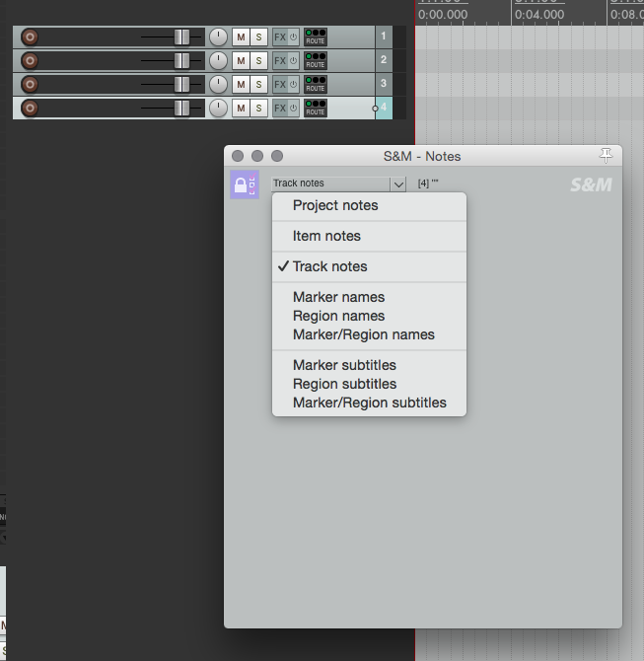The height and width of the screenshot is (661, 644).
Task: Toggle FX bypass on track 2
Action: [x=294, y=61]
